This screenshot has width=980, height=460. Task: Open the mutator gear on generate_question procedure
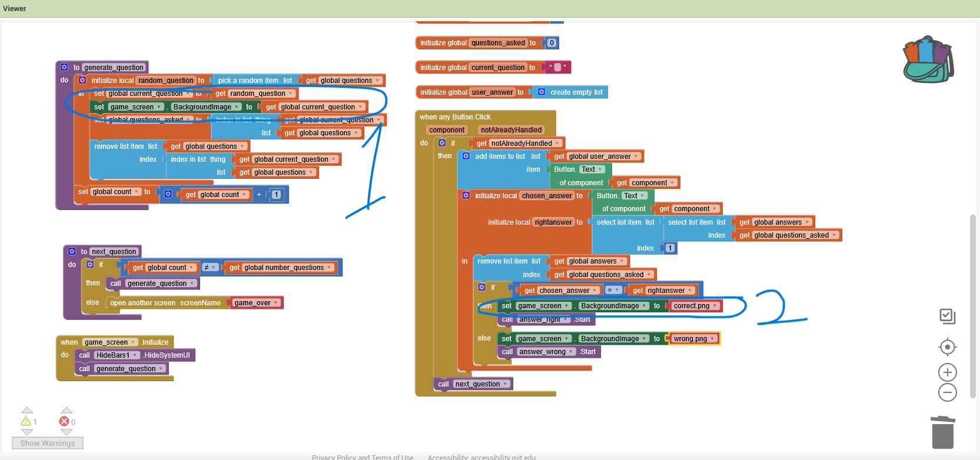point(64,67)
